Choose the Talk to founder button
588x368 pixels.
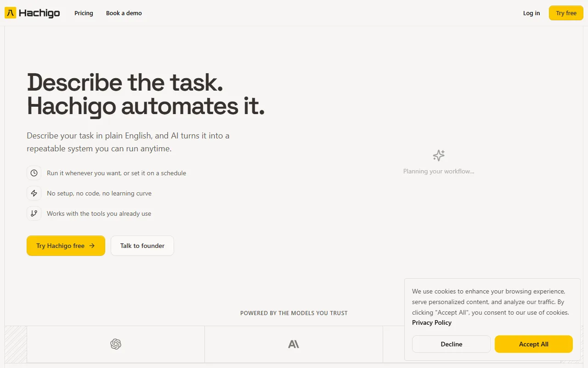click(142, 246)
